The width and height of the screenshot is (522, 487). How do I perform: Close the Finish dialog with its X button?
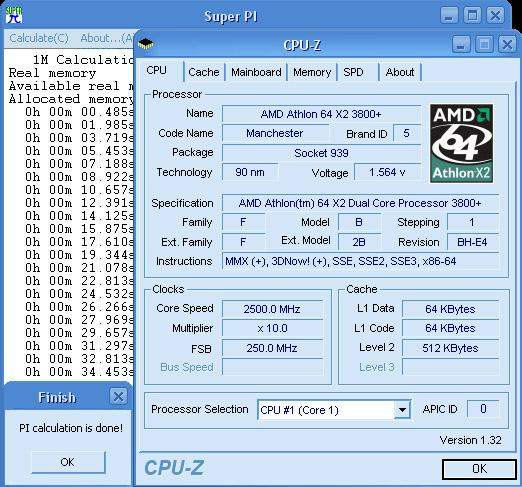(118, 396)
